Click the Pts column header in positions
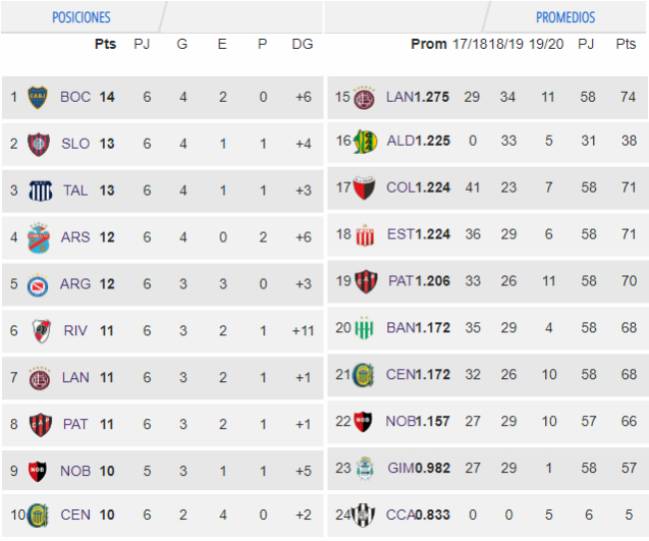 105,44
